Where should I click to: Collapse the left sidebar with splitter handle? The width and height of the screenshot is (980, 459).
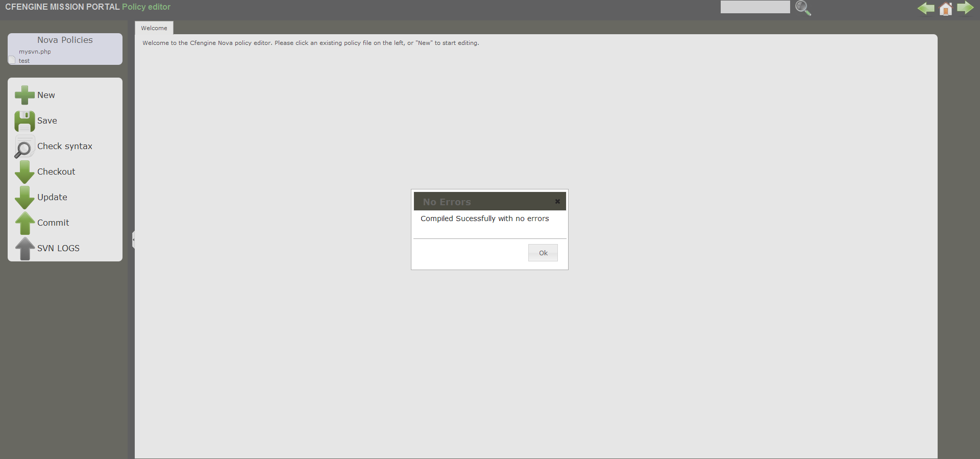tap(133, 239)
